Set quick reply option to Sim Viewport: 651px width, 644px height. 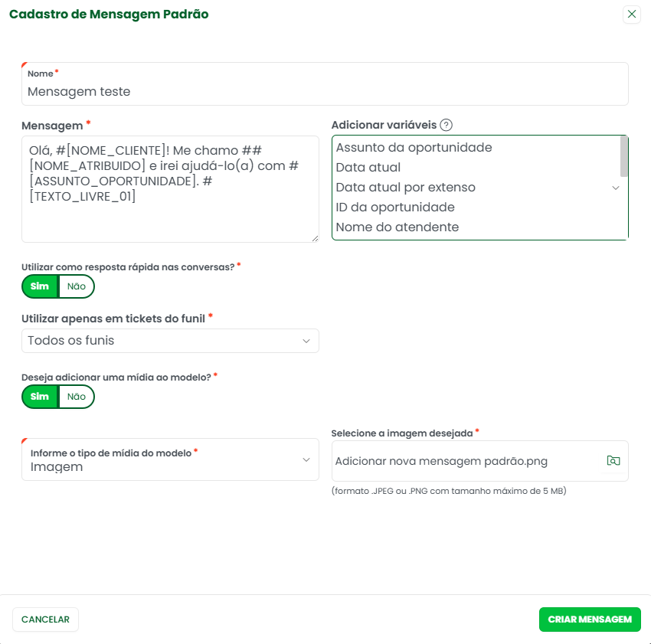point(40,286)
